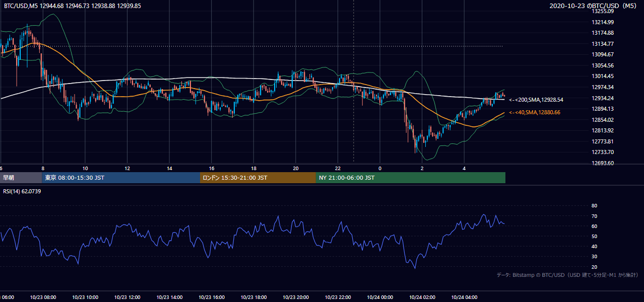Click time axis label 10/23 10:00
644x302 pixels.
click(x=85, y=297)
